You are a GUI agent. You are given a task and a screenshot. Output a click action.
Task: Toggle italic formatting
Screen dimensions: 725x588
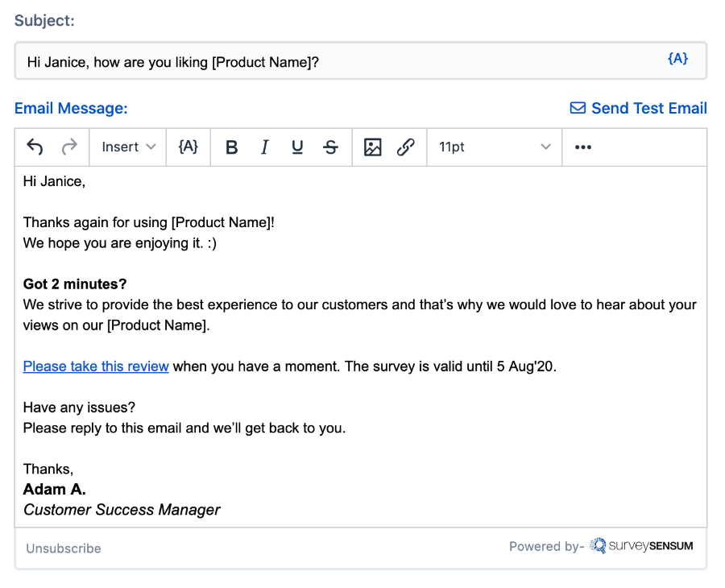click(x=264, y=147)
